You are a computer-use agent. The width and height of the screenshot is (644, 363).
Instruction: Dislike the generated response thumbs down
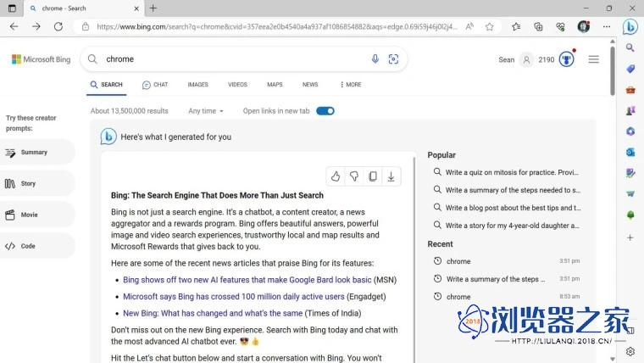tap(354, 176)
